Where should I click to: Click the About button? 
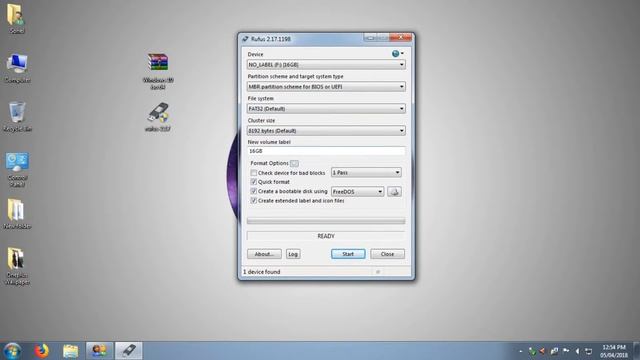point(264,254)
